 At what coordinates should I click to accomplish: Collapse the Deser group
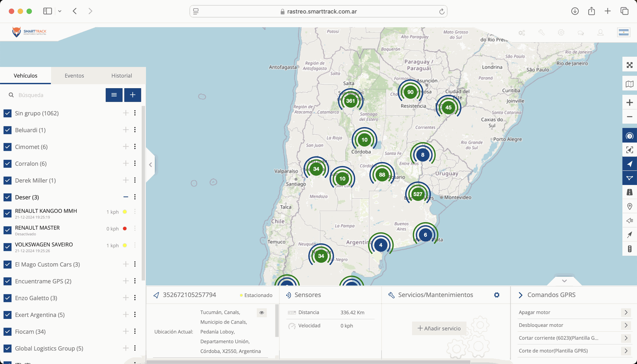point(126,197)
